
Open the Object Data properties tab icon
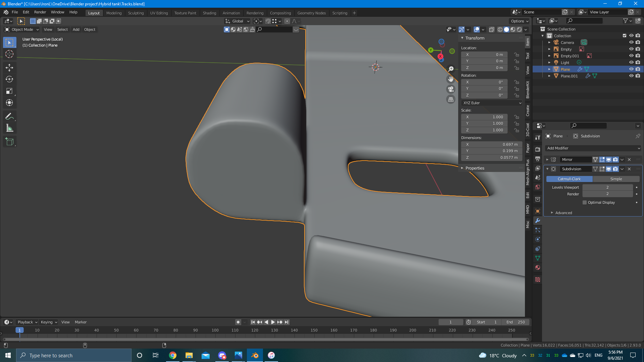coord(538,258)
